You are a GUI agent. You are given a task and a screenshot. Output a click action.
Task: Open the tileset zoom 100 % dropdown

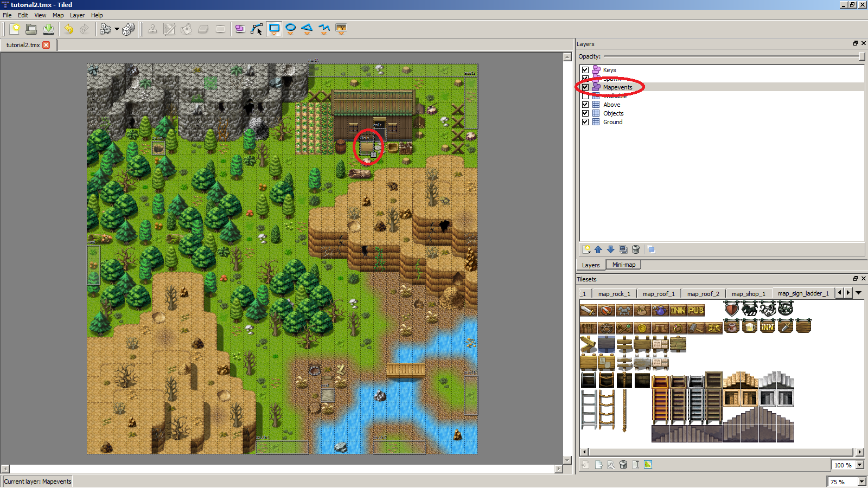pyautogui.click(x=860, y=465)
